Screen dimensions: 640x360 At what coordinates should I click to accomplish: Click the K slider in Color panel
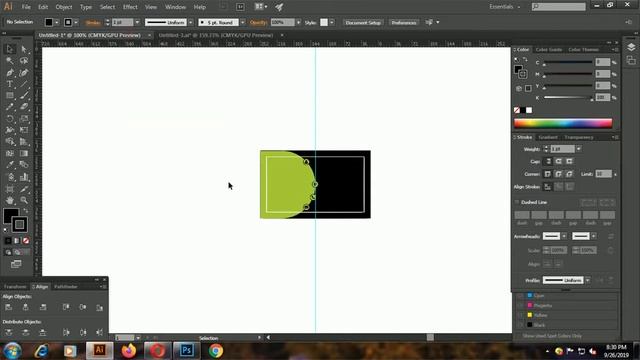click(x=568, y=97)
